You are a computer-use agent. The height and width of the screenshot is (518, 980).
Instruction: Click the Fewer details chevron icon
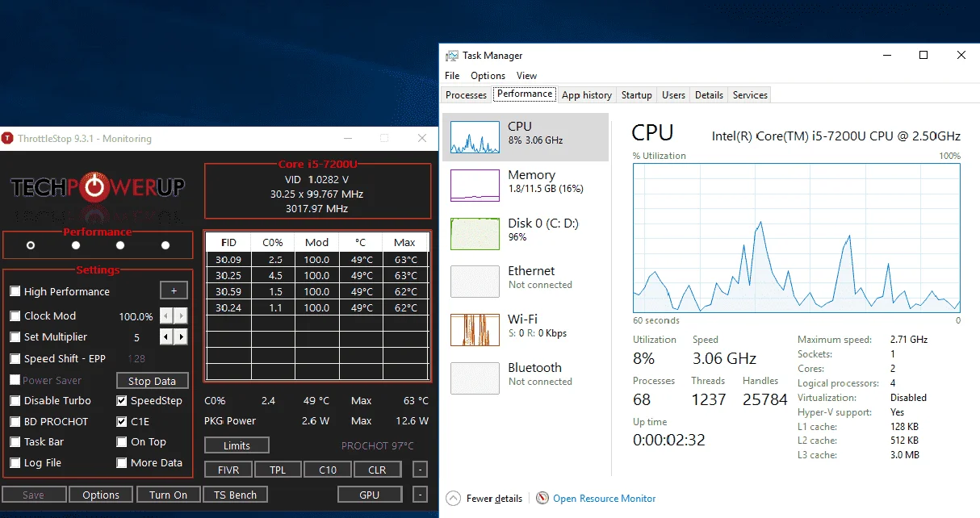[454, 498]
